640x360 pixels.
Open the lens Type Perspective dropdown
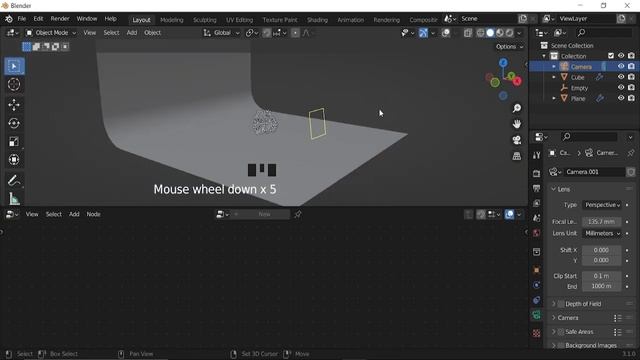coord(602,205)
